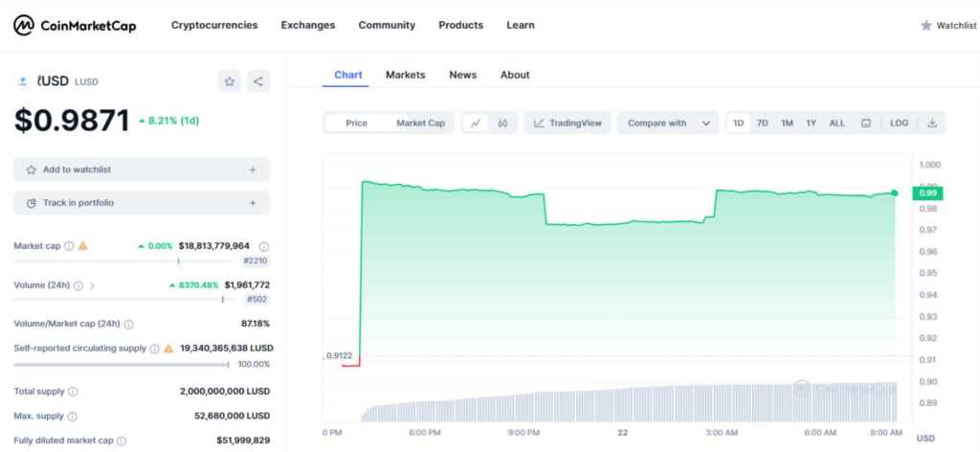Switch to News tab

coord(463,75)
